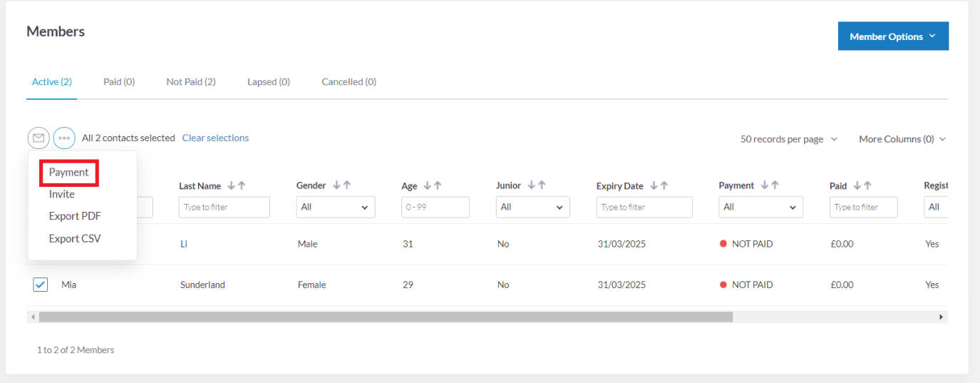The image size is (980, 383).
Task: Sort Last Name column descending arrow
Action: [x=231, y=185]
